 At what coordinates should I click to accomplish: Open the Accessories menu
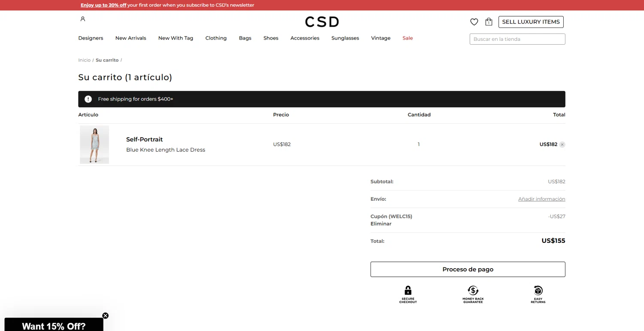pyautogui.click(x=305, y=38)
